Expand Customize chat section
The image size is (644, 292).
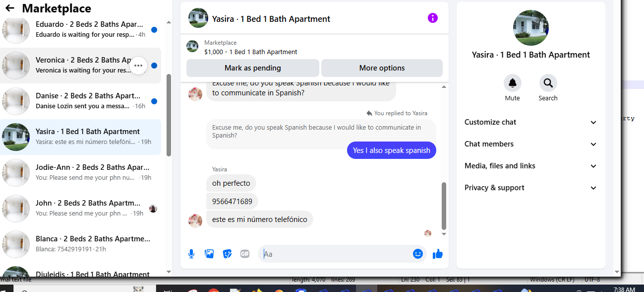point(530,122)
